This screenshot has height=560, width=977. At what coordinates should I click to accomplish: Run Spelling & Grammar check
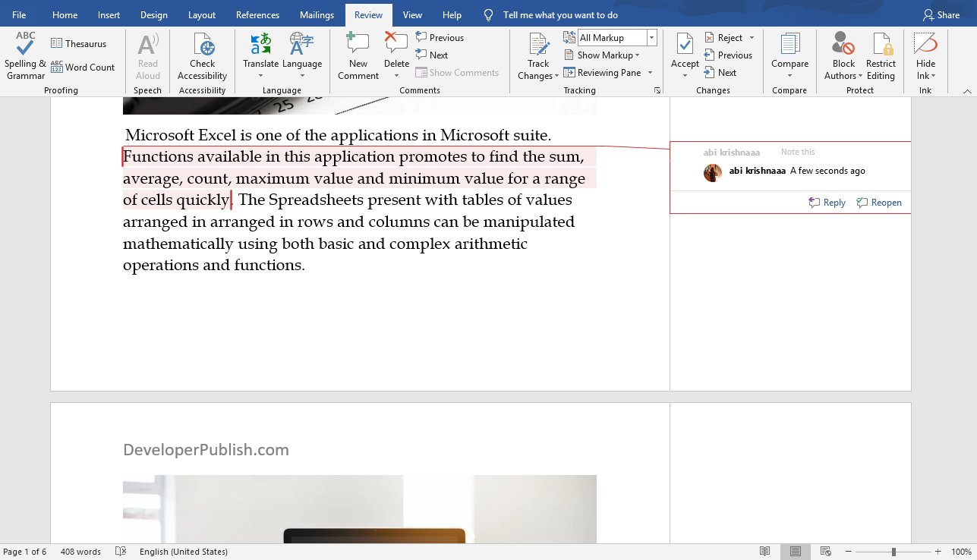click(24, 53)
